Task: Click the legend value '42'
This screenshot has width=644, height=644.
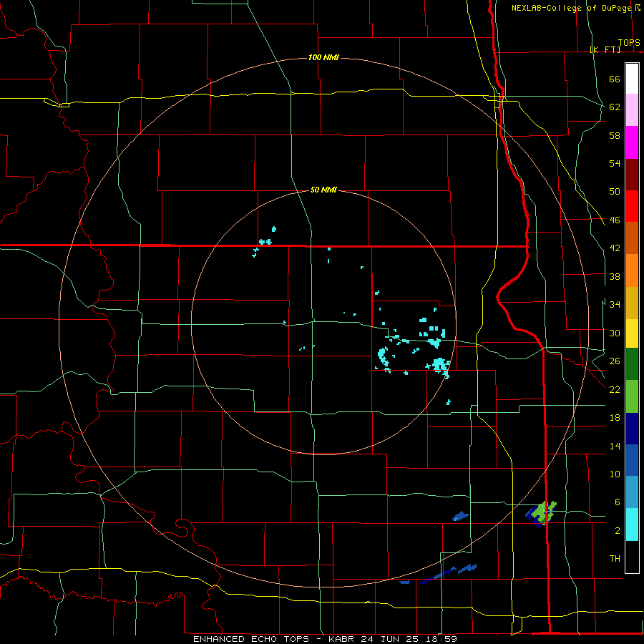Action: point(615,248)
